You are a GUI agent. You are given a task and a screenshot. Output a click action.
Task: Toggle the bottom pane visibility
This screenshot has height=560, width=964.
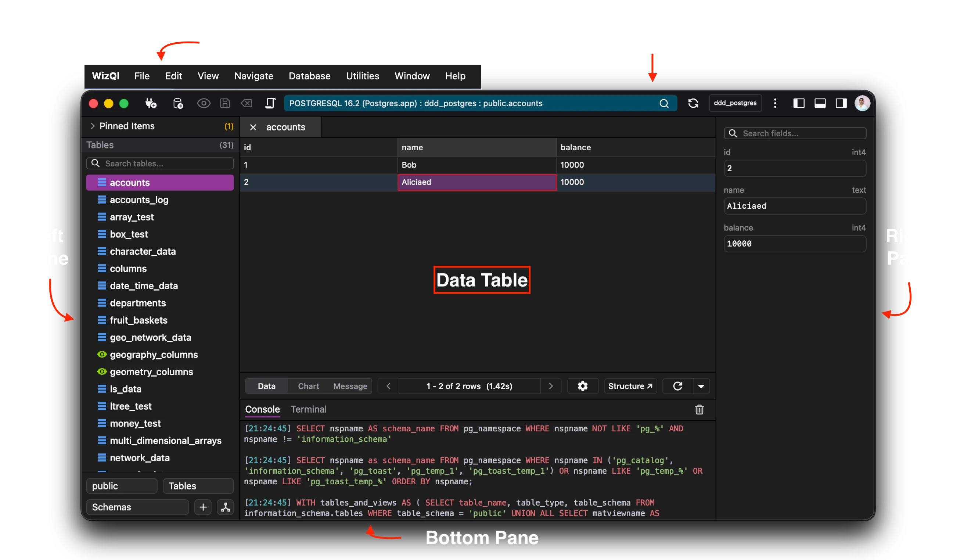(x=820, y=103)
